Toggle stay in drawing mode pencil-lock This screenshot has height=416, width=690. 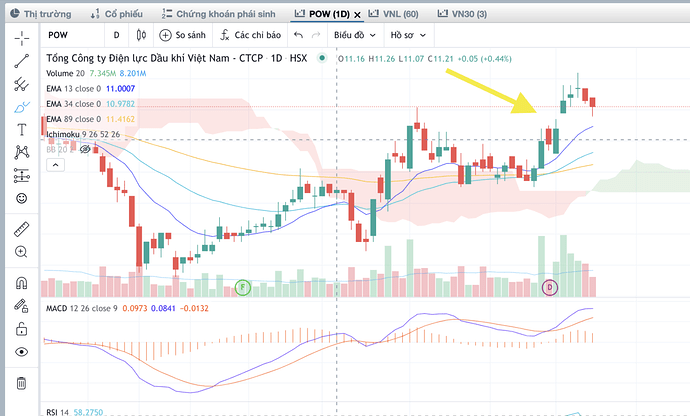pyautogui.click(x=22, y=306)
